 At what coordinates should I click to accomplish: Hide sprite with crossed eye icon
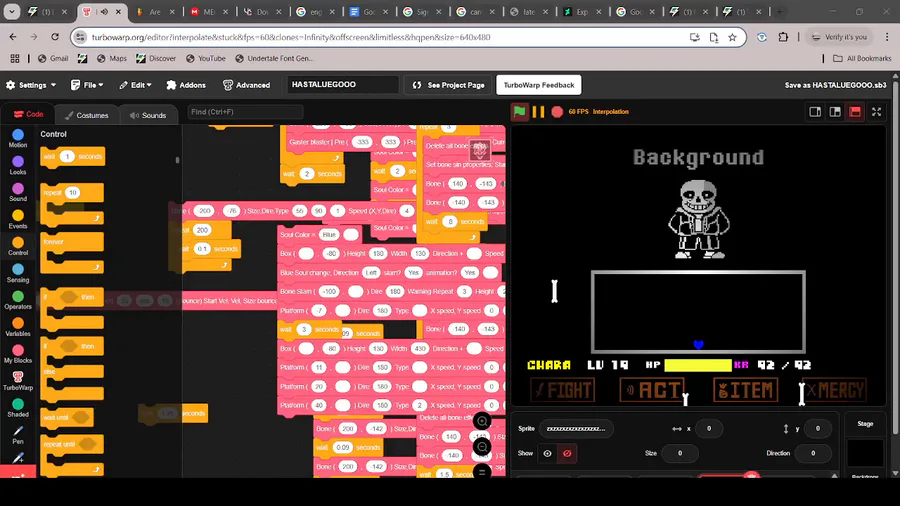click(x=567, y=453)
